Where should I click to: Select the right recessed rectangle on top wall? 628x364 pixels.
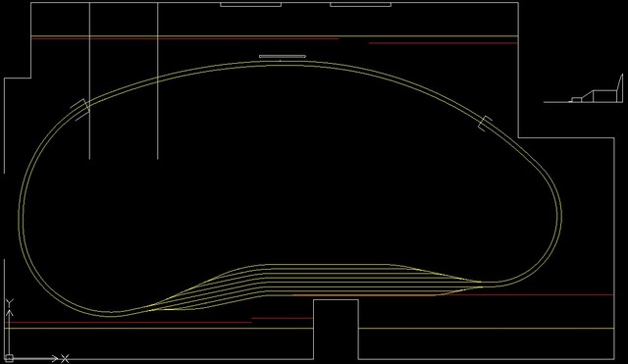click(360, 5)
